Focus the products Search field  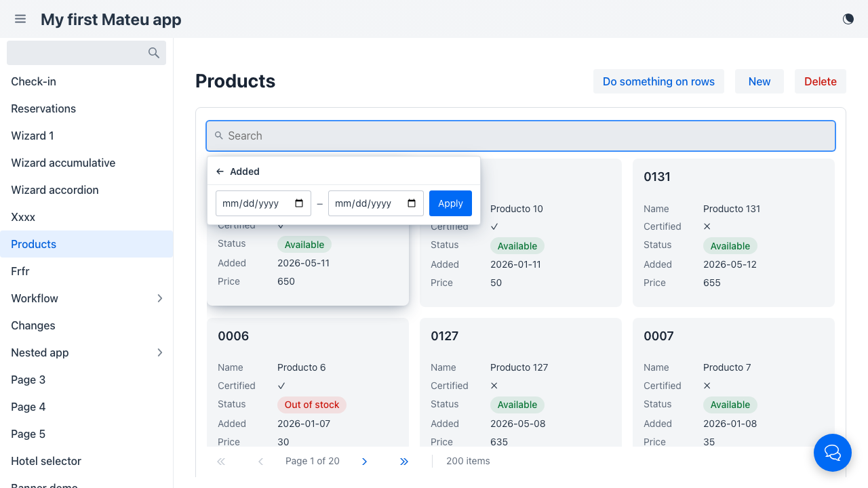[x=521, y=136]
